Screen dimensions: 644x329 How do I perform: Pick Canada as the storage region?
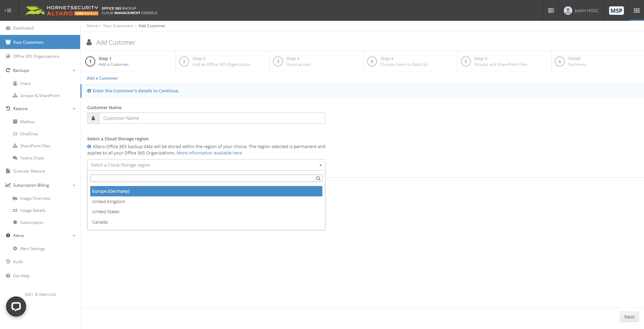coord(100,222)
